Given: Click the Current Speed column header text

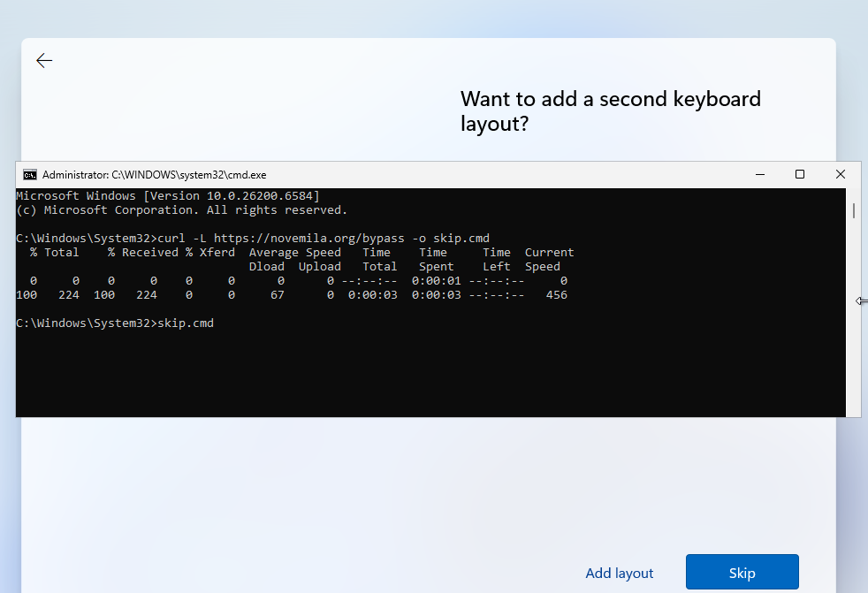Looking at the screenshot, I should pos(549,259).
